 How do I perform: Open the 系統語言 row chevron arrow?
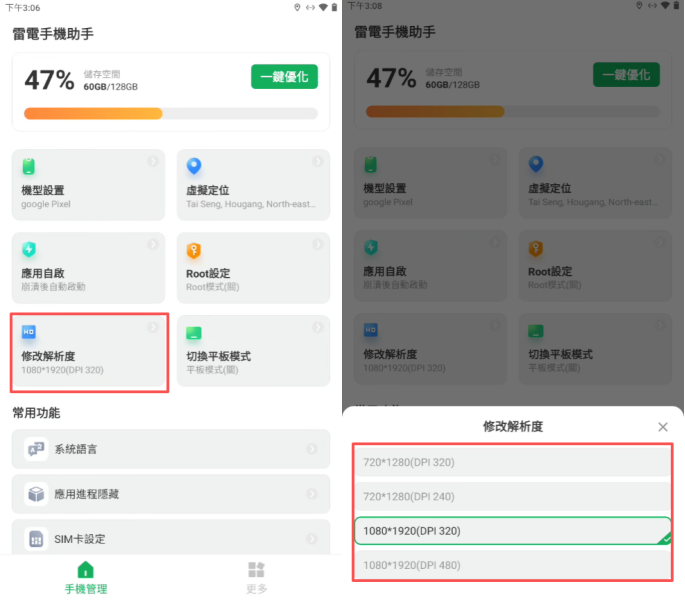click(x=312, y=450)
